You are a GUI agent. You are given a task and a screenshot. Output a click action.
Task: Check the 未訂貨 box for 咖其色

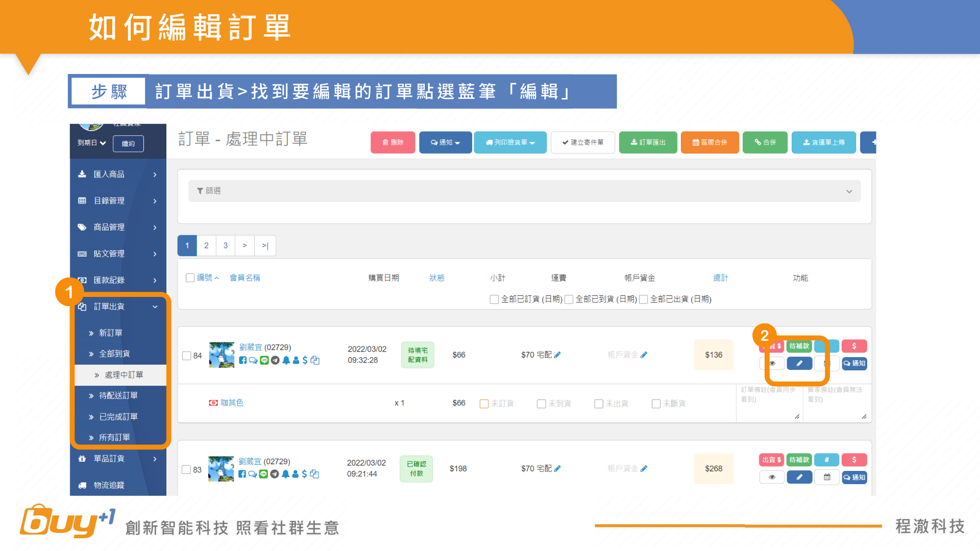pos(484,404)
